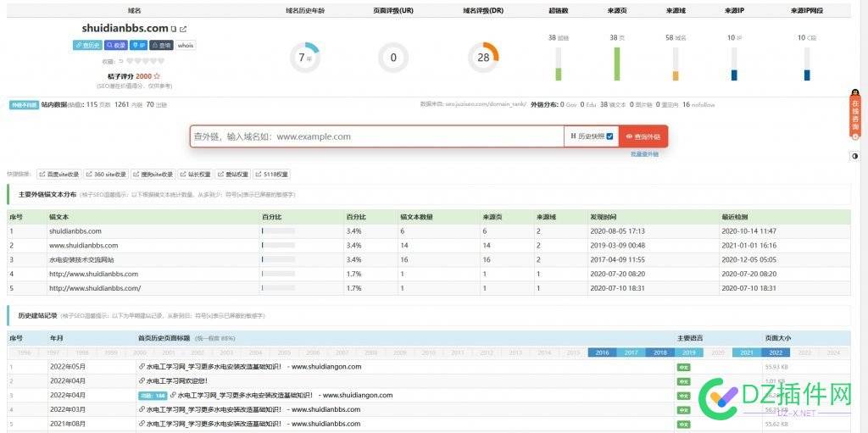This screenshot has height=433, width=868.
Task: Select year 2019 in the history timeline
Action: [x=688, y=353]
